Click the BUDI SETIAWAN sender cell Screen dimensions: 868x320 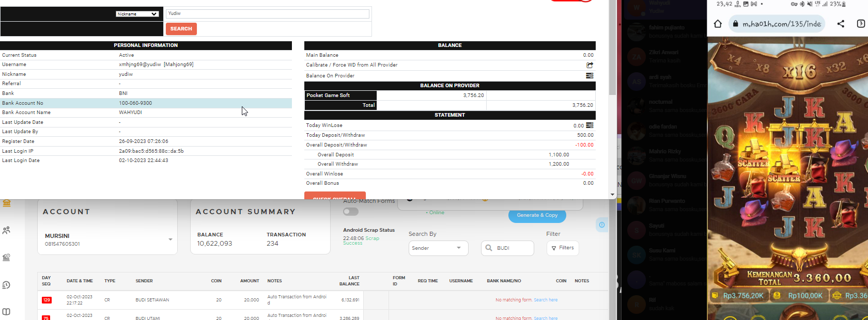pyautogui.click(x=152, y=300)
